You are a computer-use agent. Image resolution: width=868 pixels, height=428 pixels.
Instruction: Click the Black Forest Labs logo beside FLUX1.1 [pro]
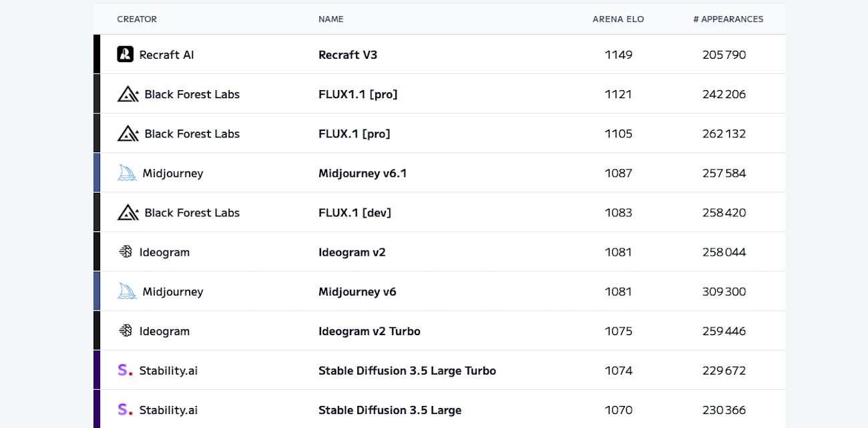(x=128, y=94)
